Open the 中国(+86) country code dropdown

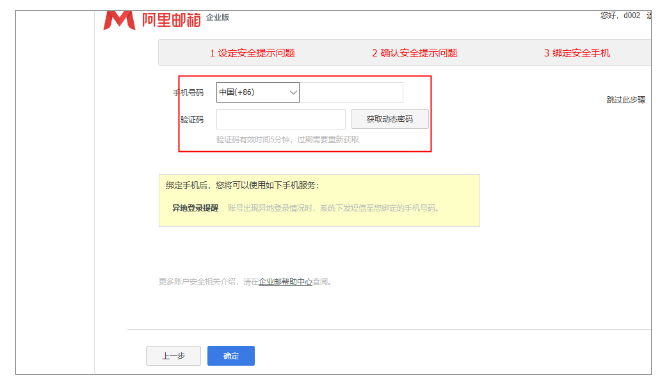pyautogui.click(x=258, y=92)
